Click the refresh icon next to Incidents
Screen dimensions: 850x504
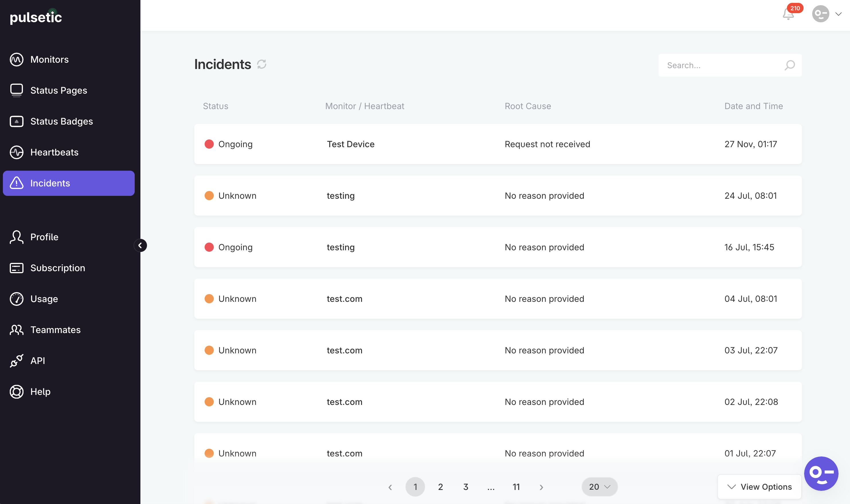tap(261, 64)
